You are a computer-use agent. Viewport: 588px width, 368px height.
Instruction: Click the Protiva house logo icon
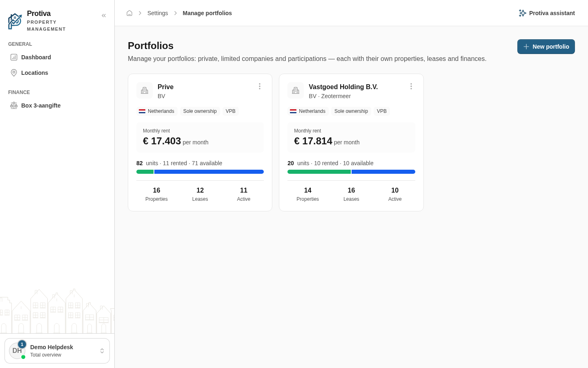coord(15,21)
